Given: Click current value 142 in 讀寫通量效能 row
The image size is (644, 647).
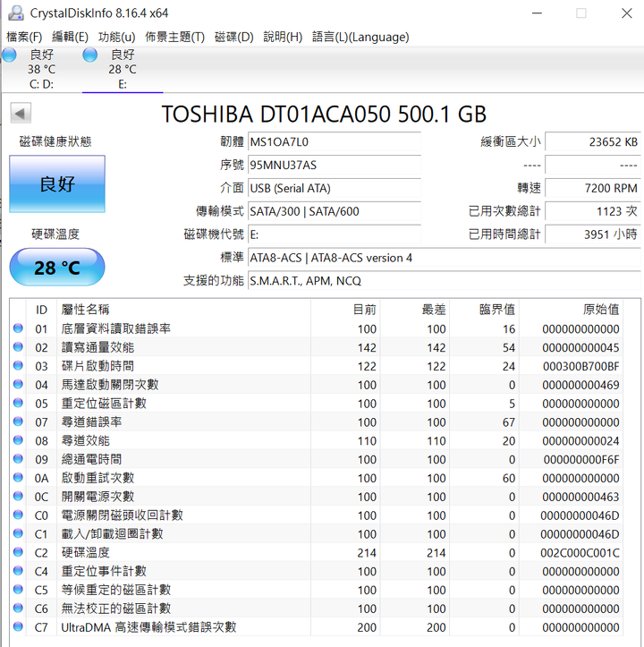Looking at the screenshot, I should coord(367,348).
